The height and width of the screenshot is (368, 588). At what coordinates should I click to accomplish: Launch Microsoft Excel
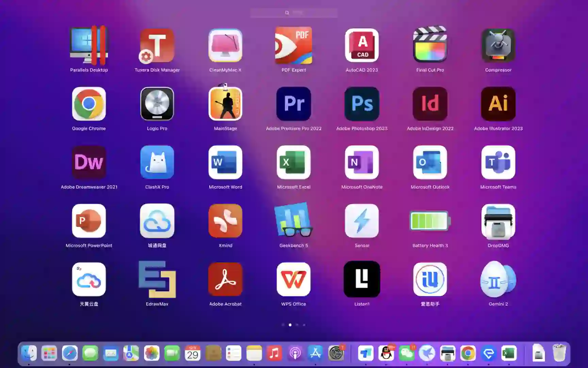tap(293, 163)
